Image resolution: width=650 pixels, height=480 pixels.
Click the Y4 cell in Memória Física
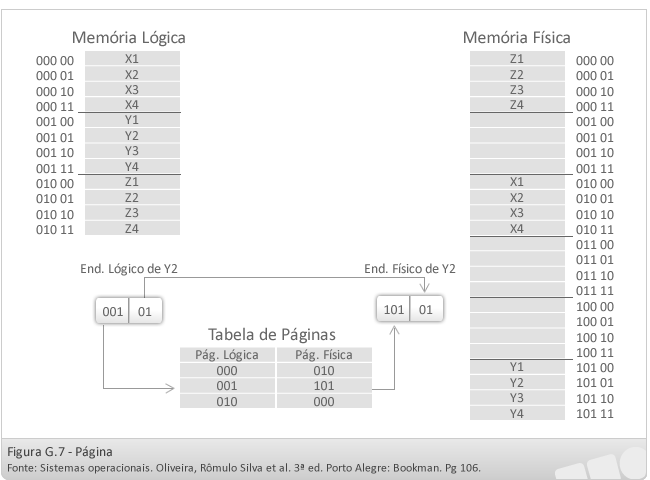[x=517, y=413]
